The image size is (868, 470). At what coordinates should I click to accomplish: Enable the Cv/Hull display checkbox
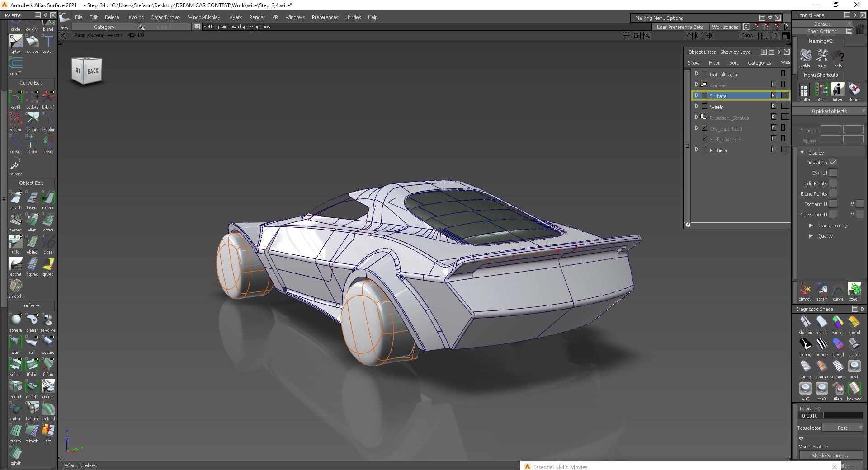[832, 173]
